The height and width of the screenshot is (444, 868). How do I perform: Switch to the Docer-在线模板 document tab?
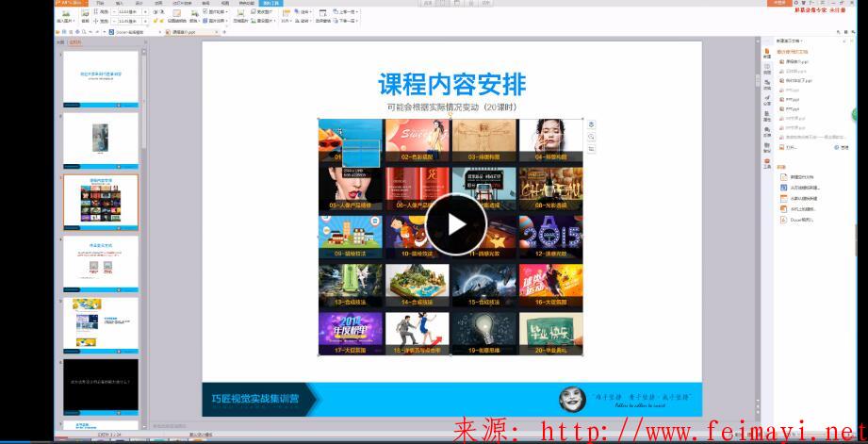pyautogui.click(x=136, y=31)
